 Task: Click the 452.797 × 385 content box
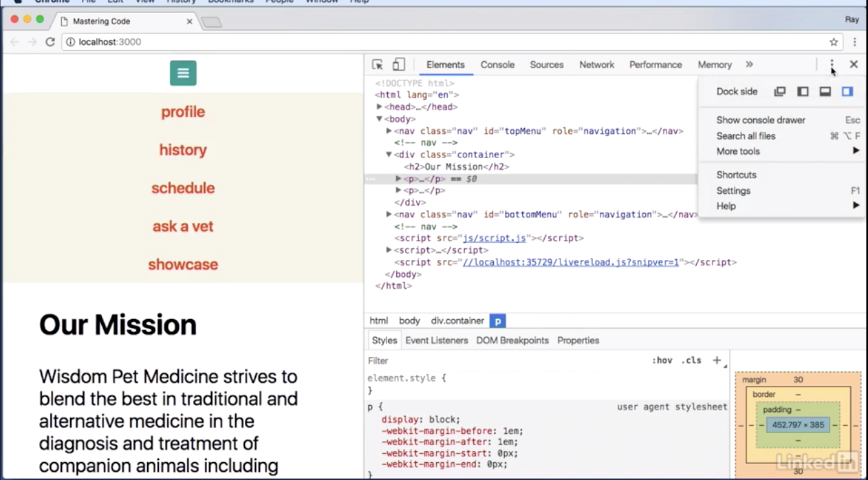click(x=798, y=425)
